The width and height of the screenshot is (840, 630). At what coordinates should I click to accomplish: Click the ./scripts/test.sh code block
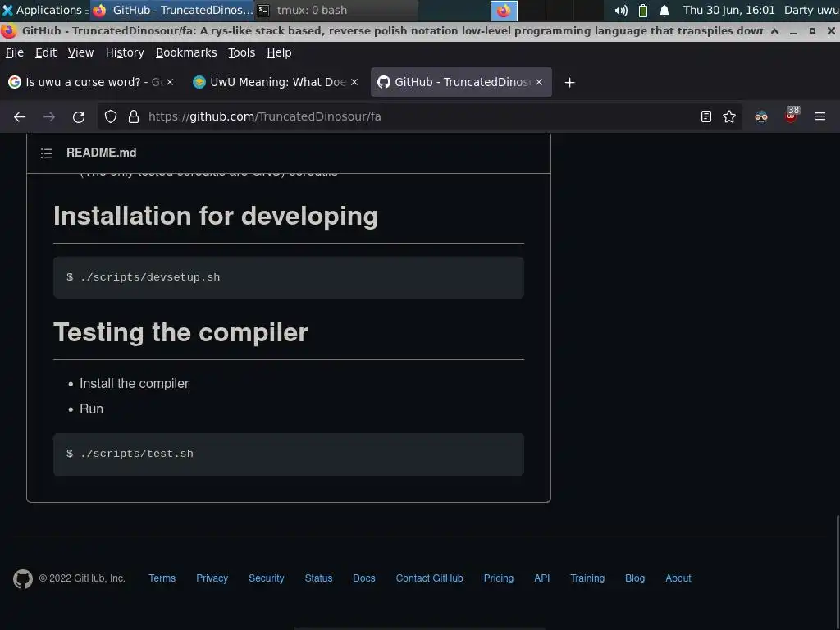point(288,454)
